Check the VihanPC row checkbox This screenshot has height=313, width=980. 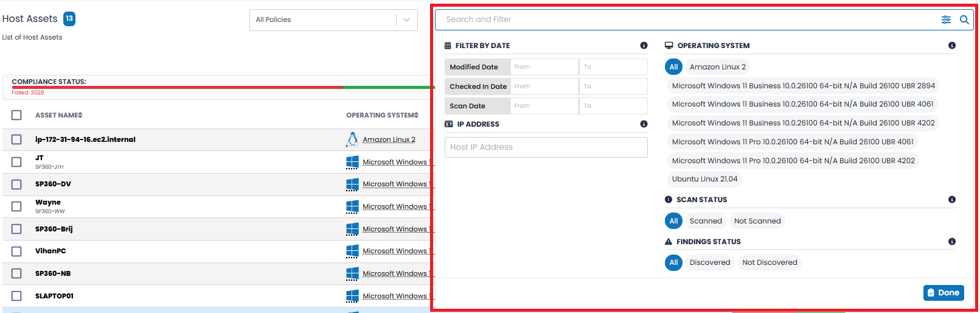coord(16,251)
